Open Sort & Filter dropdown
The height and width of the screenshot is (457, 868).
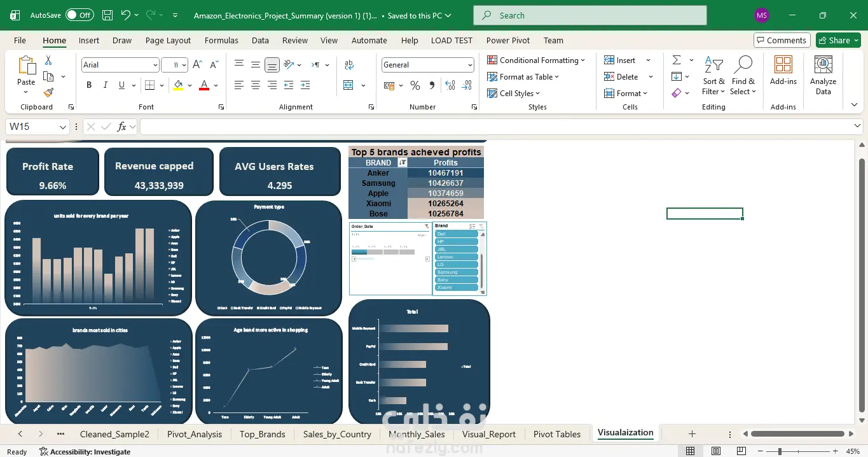(713, 75)
